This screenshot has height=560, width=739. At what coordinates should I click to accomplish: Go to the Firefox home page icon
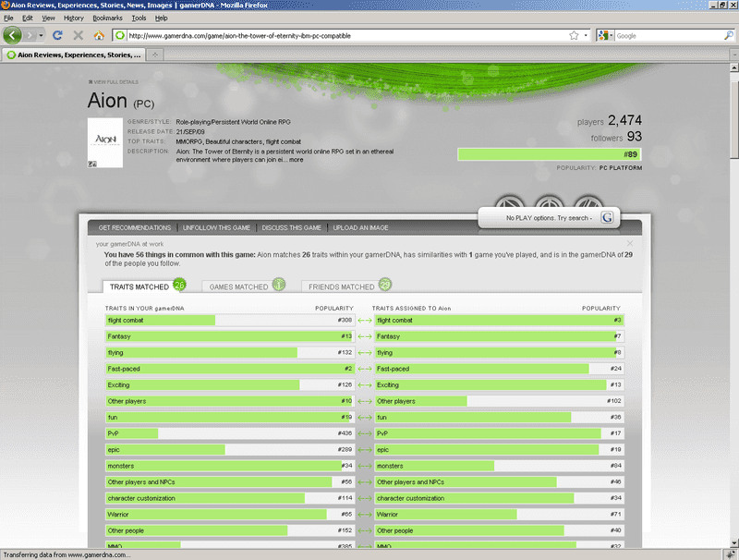pos(98,35)
